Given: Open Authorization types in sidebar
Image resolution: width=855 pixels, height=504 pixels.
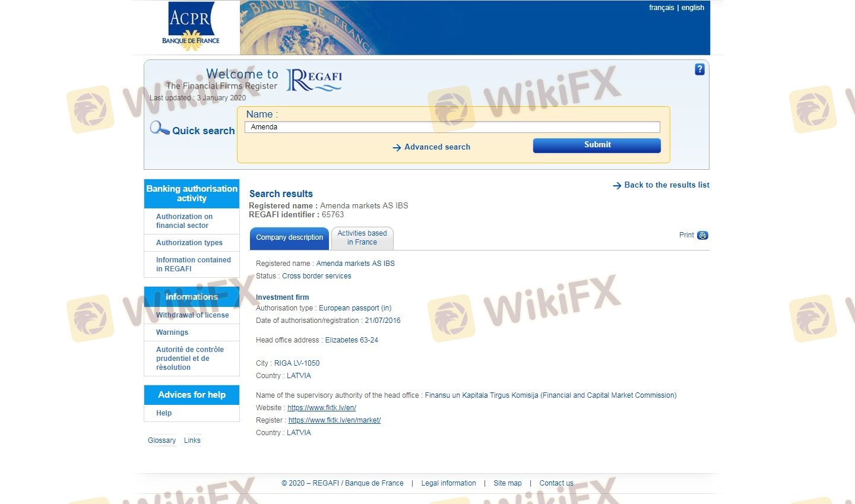Looking at the screenshot, I should (x=189, y=243).
